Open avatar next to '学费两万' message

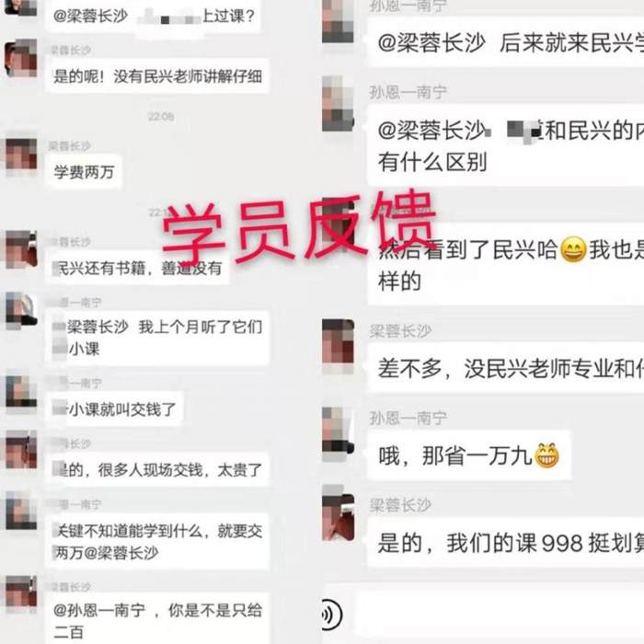pyautogui.click(x=21, y=155)
